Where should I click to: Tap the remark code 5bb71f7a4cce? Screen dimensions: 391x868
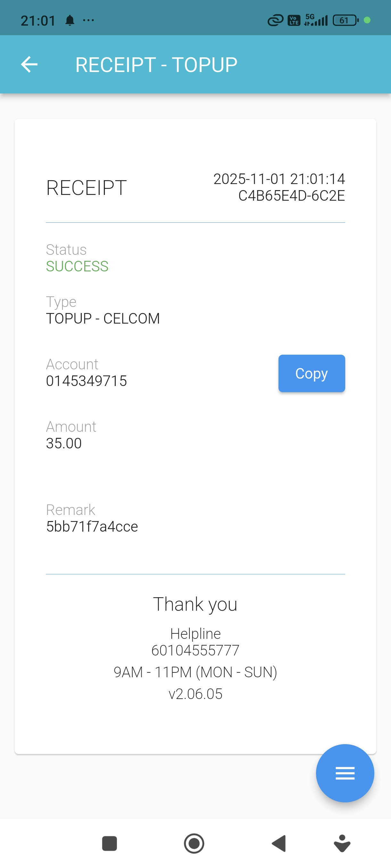tap(92, 526)
